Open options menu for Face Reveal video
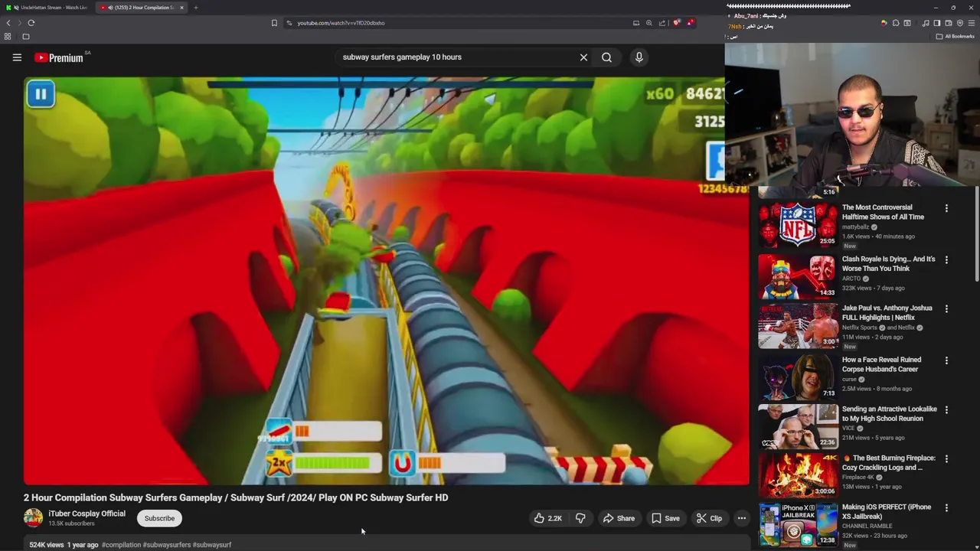The height and width of the screenshot is (551, 980). tap(946, 360)
